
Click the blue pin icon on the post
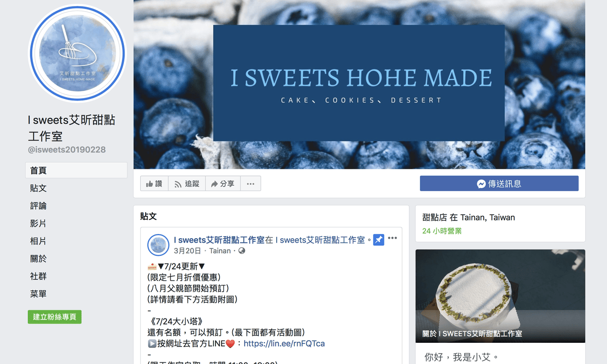[x=378, y=240]
